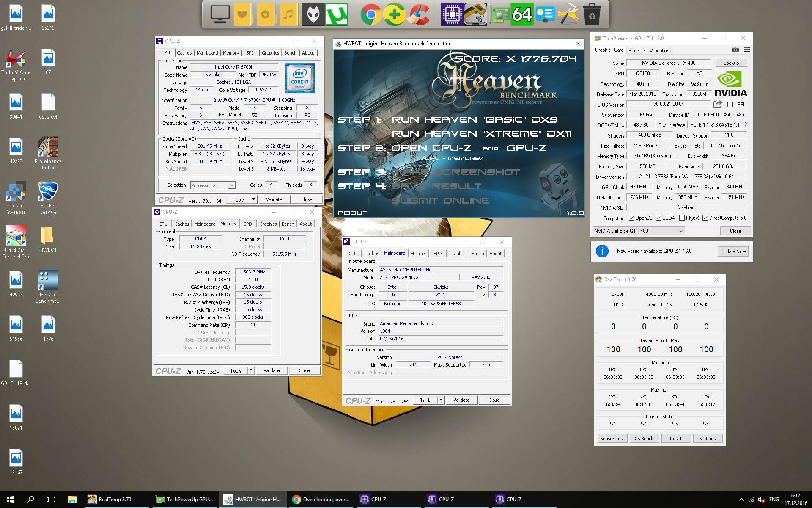Switch to Overclocking Chrome taskbar item
Viewport: 812px width, 508px height.
[x=321, y=500]
